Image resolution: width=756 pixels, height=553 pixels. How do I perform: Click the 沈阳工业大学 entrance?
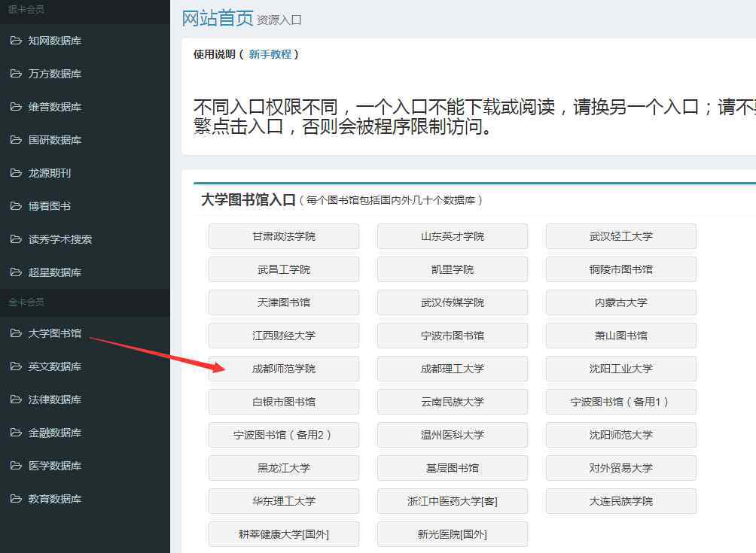coord(621,369)
